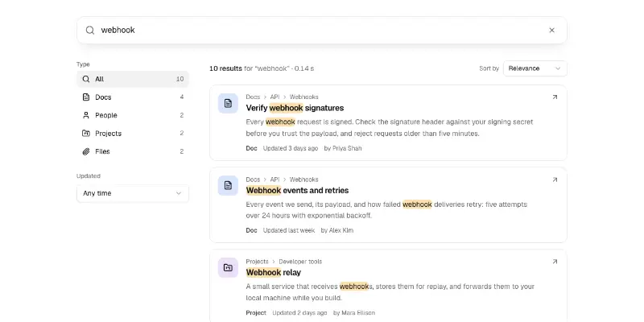Select the All filter
Viewport: 644px width, 322px height.
pyautogui.click(x=133, y=79)
